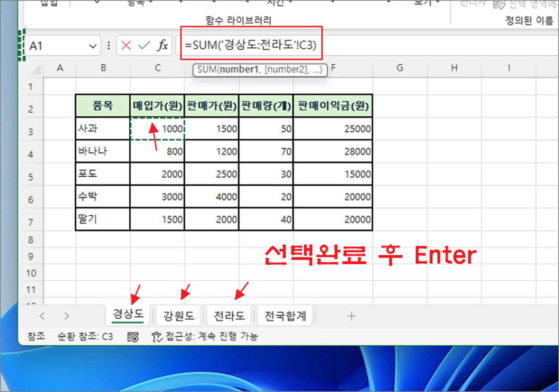Select the 바나나 cell
The height and width of the screenshot is (392, 559).
103,152
